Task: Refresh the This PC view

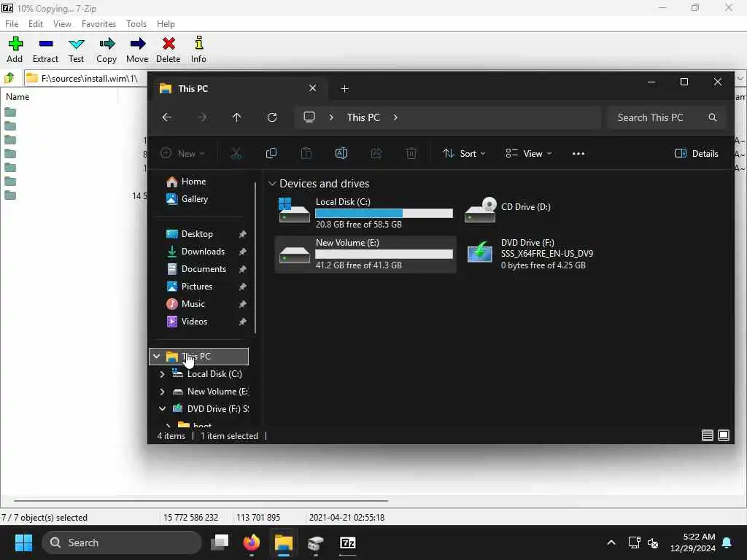Action: tap(272, 117)
